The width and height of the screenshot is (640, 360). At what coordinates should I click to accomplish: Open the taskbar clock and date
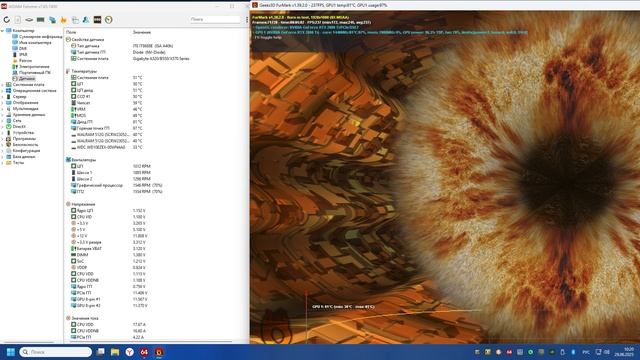pos(623,352)
